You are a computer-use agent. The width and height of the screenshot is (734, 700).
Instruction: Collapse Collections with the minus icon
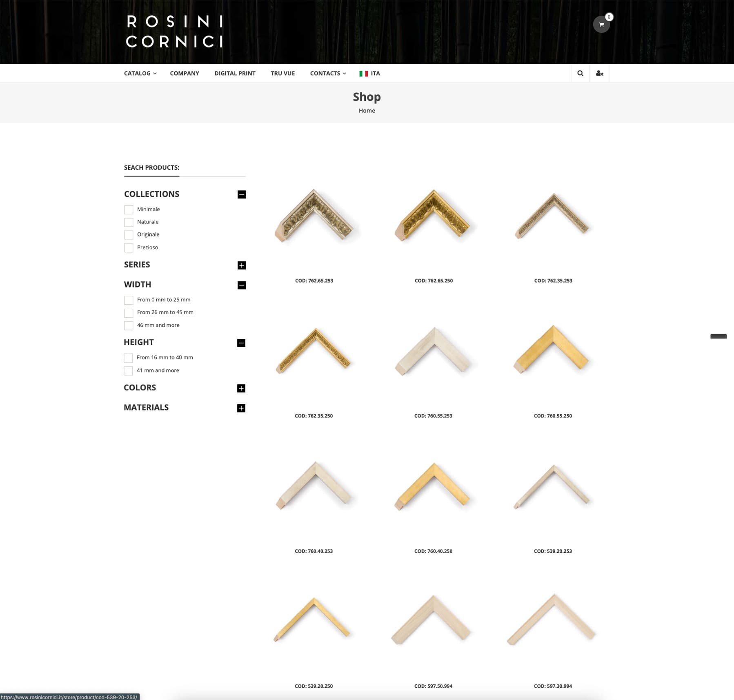pyautogui.click(x=241, y=194)
